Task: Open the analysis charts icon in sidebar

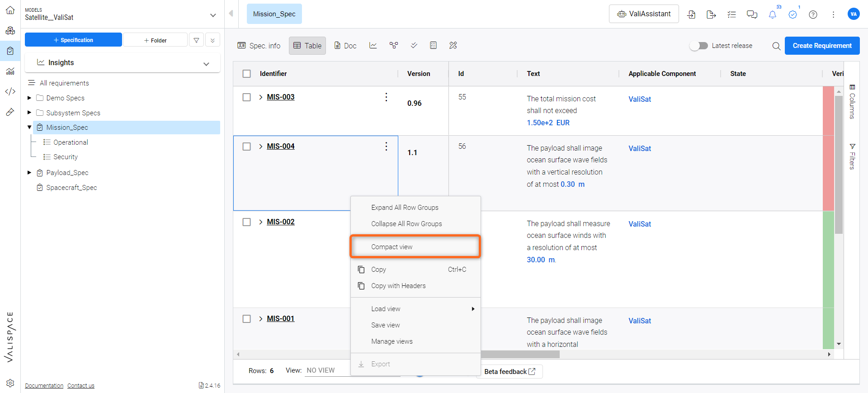Action: [x=10, y=71]
